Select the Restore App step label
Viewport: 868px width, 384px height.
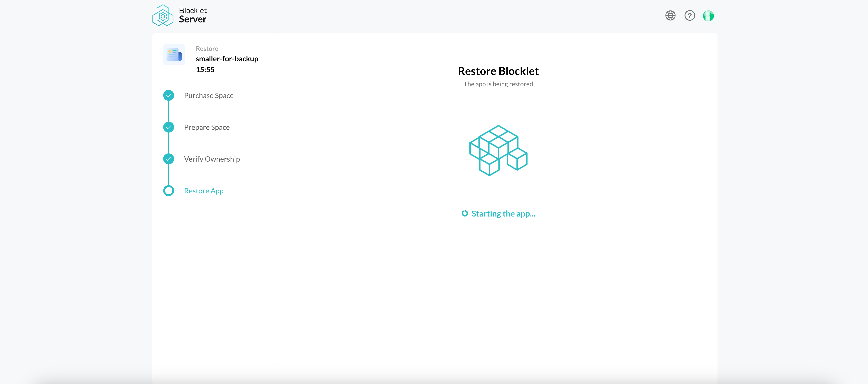tap(204, 191)
